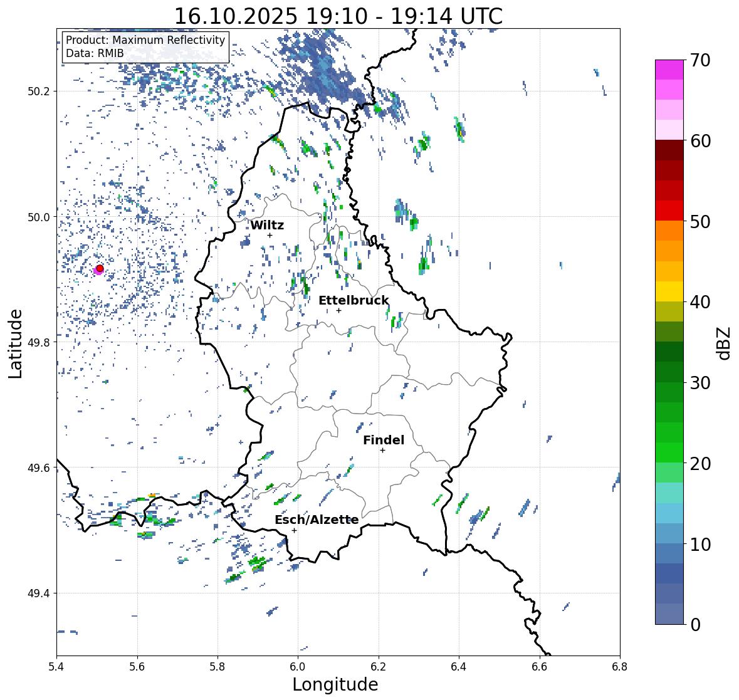The width and height of the screenshot is (739, 700).
Task: Click the bright red colorbar segment
Action: [x=669, y=211]
